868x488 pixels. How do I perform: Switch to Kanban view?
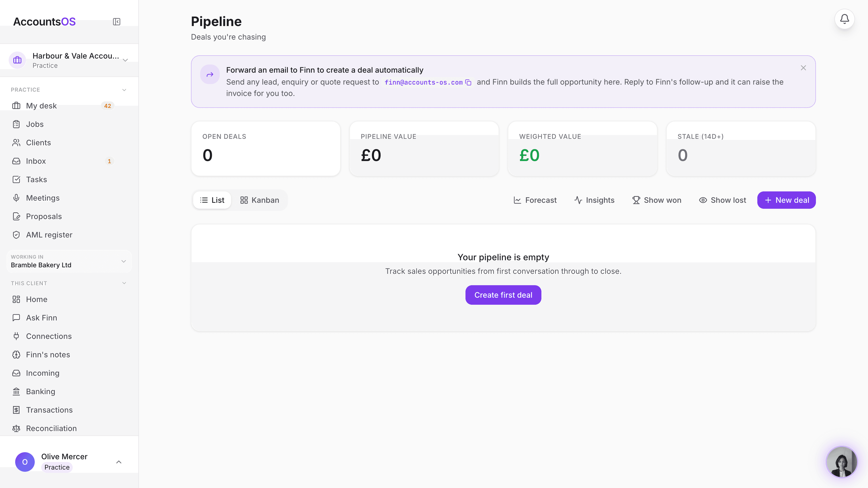coord(260,200)
